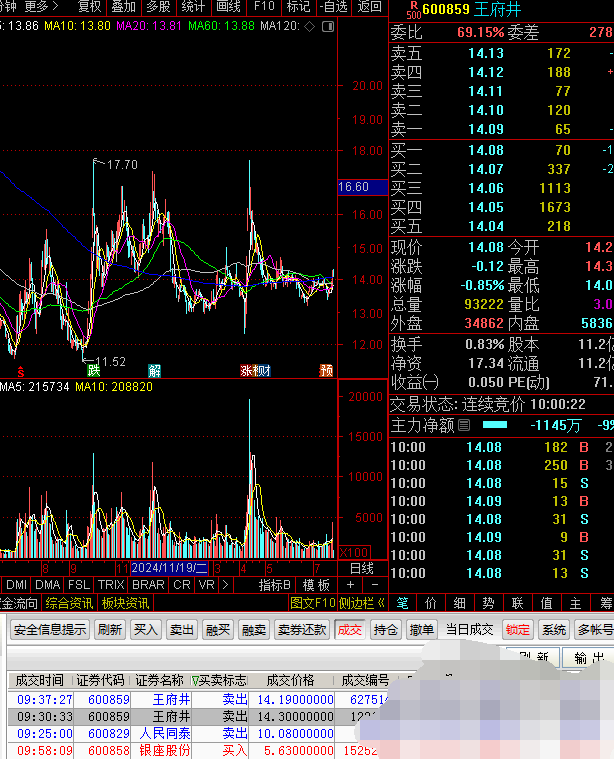Click the 卖券还款 button
This screenshot has height=759, width=614.
302,630
